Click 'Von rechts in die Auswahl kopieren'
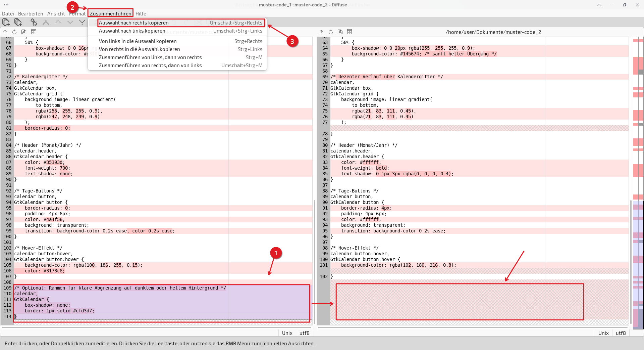644x350 pixels. (x=139, y=49)
